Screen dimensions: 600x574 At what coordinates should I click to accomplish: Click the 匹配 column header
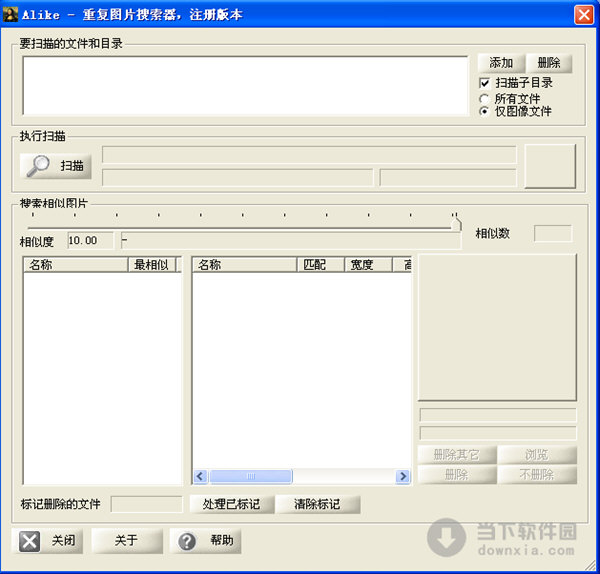pos(321,265)
